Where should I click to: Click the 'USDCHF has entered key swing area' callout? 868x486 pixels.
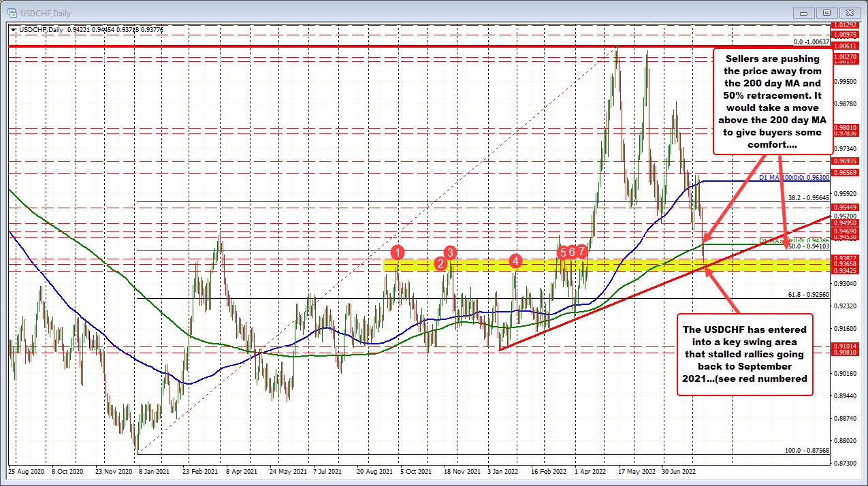click(x=745, y=355)
